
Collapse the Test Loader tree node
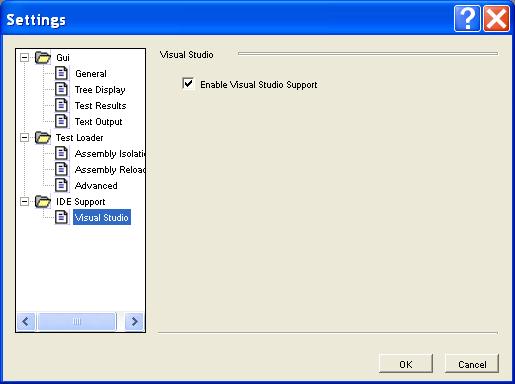point(24,137)
